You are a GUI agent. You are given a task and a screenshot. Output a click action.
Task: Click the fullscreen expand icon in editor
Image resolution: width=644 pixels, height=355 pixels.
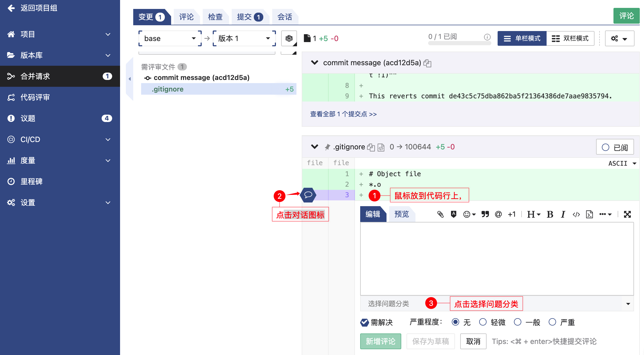627,214
